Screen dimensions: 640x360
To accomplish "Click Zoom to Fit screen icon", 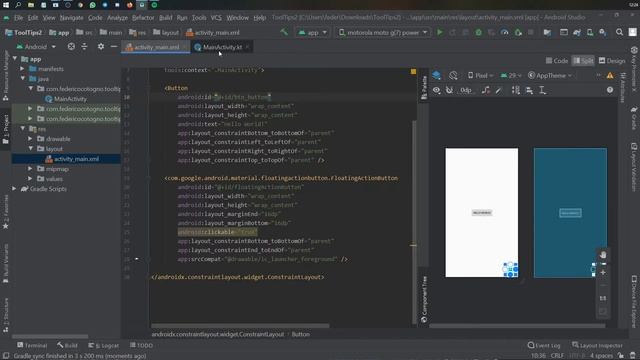I will (603, 311).
